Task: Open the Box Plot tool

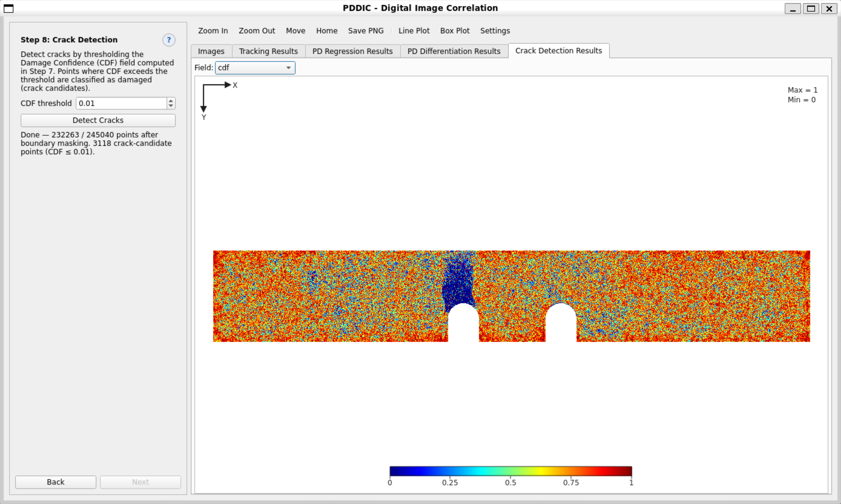Action: tap(455, 31)
